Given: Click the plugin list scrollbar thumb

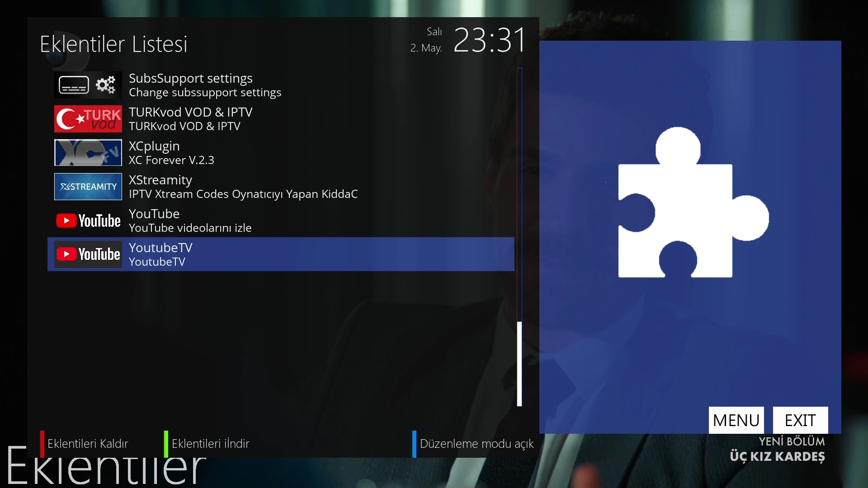Looking at the screenshot, I should (x=519, y=364).
